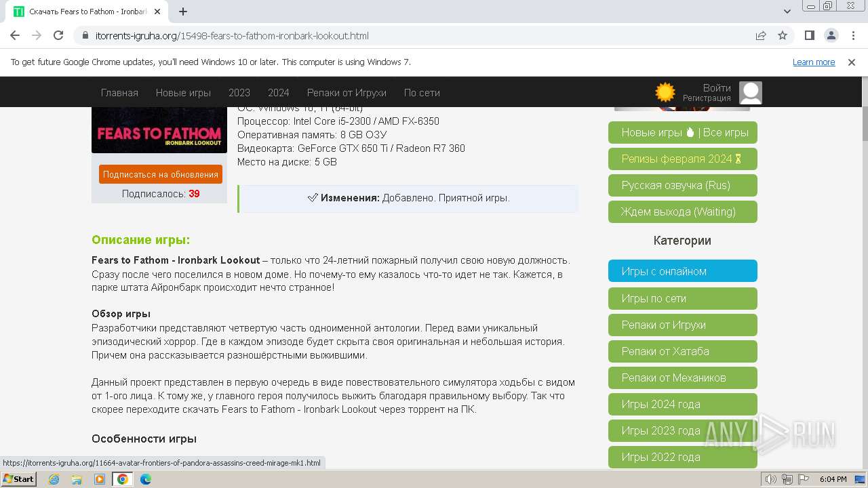Screen dimensions: 868x488
Task: Open the 2023 menu item
Action: pos(239,93)
